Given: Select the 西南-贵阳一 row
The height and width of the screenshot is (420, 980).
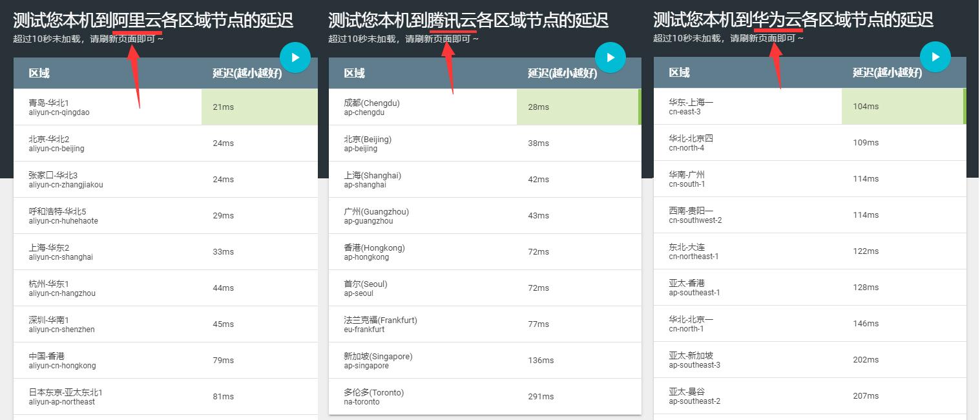Looking at the screenshot, I should (810, 215).
